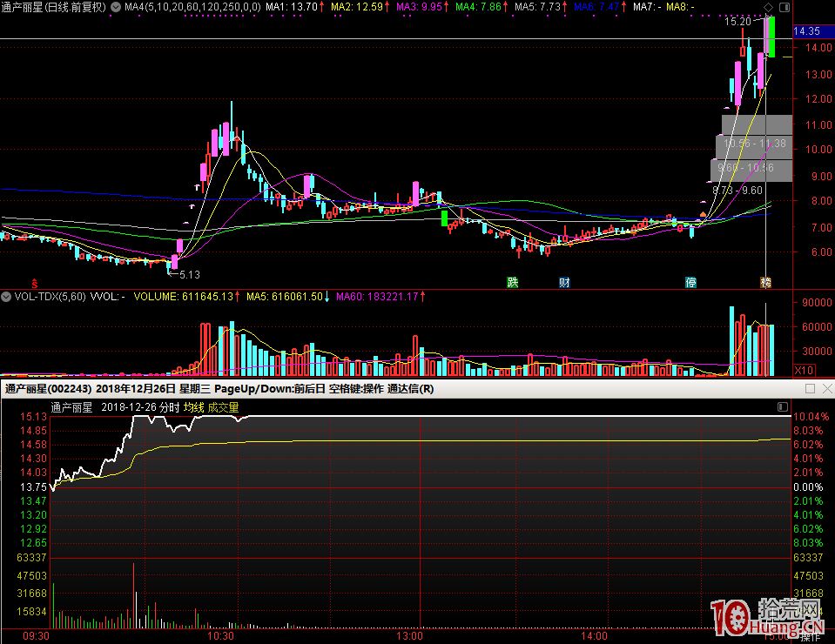This screenshot has height=644, width=835.
Task: Click the 15.20 high price annotation
Action: tap(737, 22)
